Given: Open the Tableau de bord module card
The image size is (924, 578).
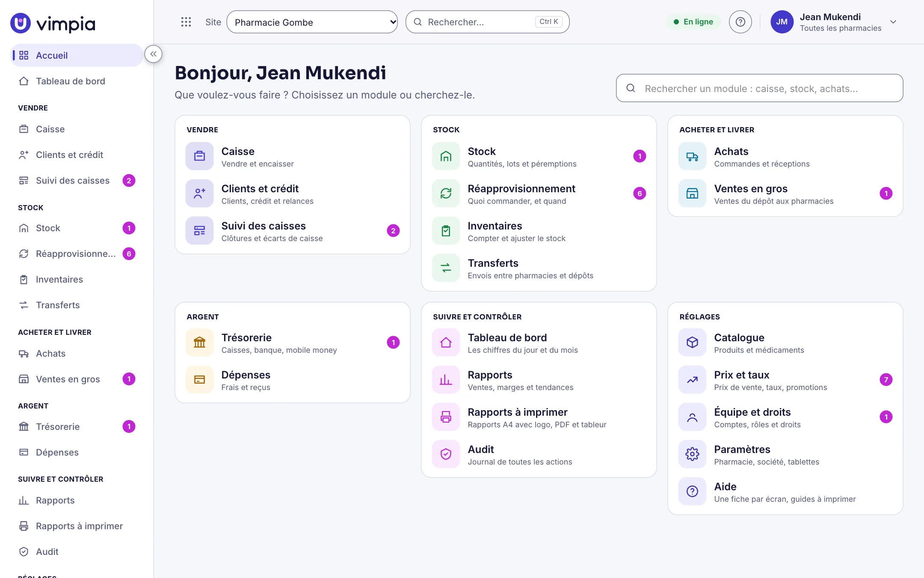Looking at the screenshot, I should click(539, 343).
